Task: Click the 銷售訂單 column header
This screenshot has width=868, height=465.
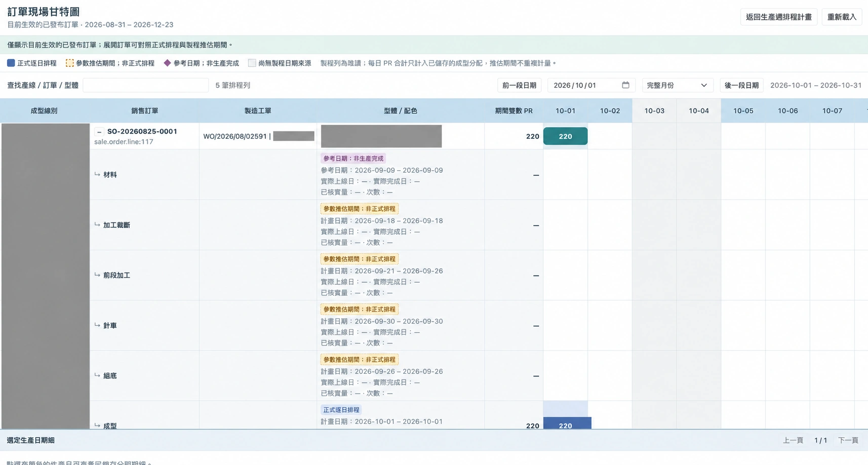Action: coord(144,110)
